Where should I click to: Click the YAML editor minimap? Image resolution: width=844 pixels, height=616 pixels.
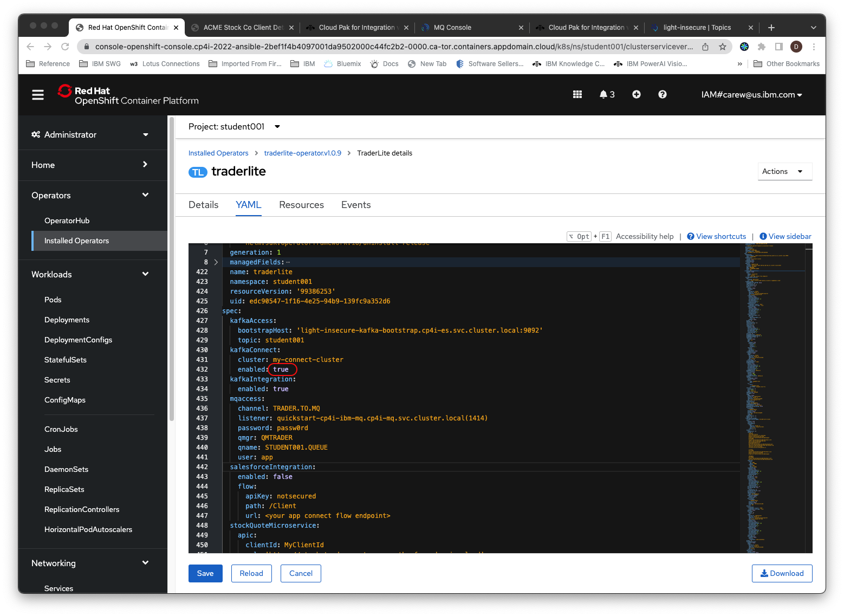772,398
